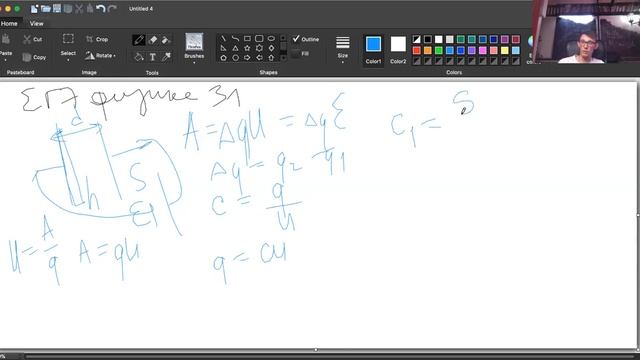Pick the red palette color

pyautogui.click(x=416, y=50)
